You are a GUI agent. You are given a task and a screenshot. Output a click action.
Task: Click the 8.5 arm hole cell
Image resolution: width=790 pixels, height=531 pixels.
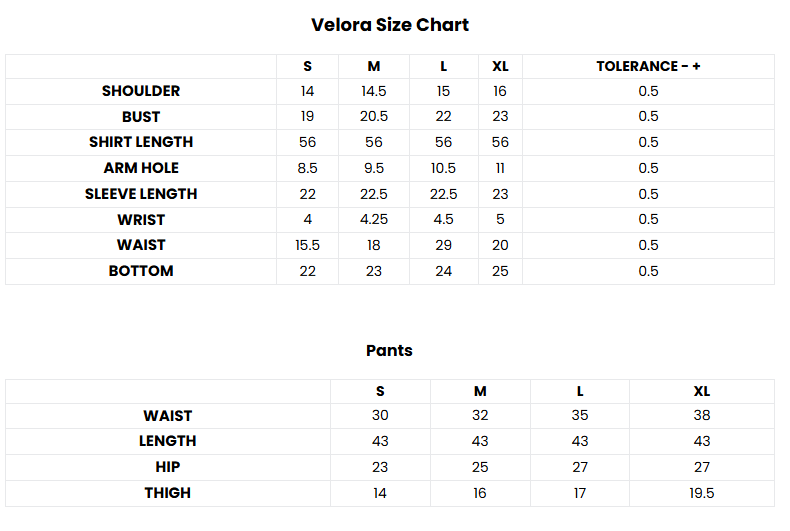307,168
